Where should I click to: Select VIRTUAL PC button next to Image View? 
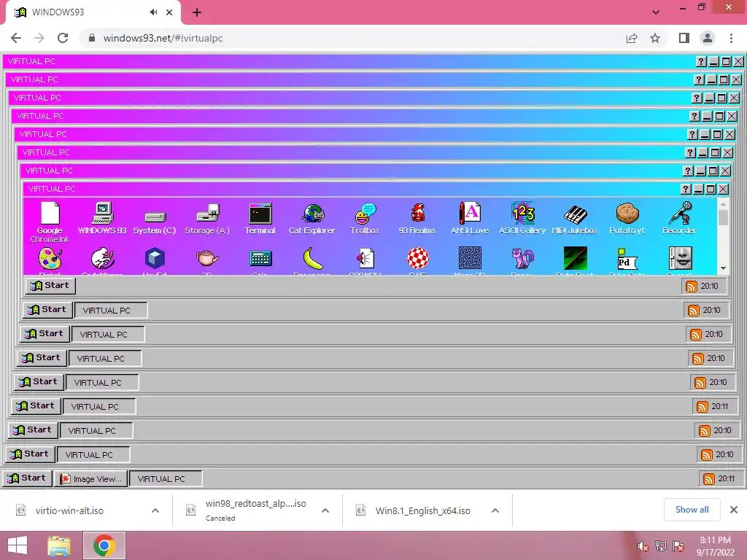[166, 478]
